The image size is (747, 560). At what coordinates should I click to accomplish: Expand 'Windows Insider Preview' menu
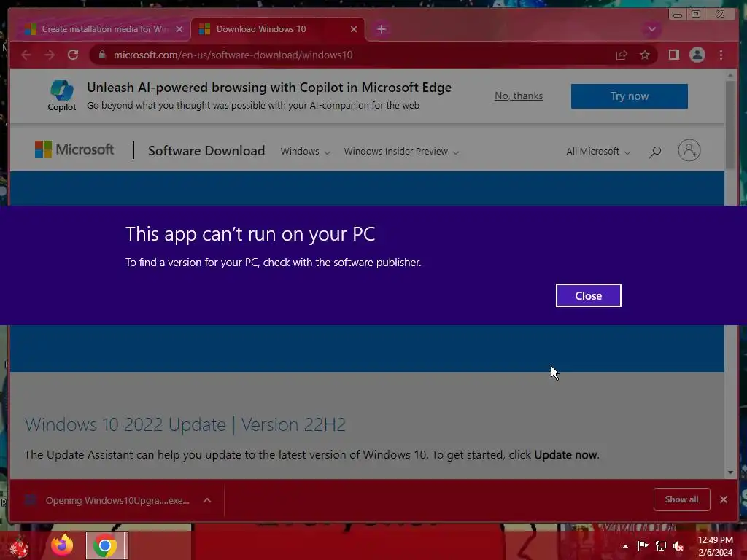coord(401,152)
